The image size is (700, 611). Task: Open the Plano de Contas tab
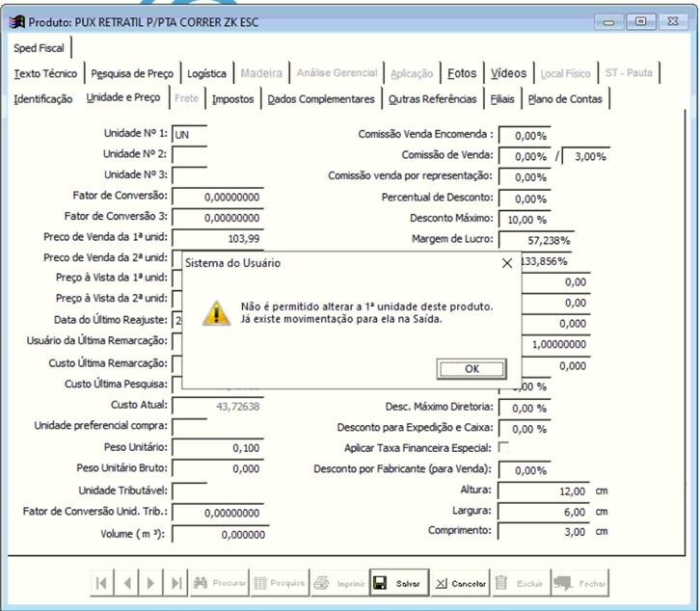point(565,99)
